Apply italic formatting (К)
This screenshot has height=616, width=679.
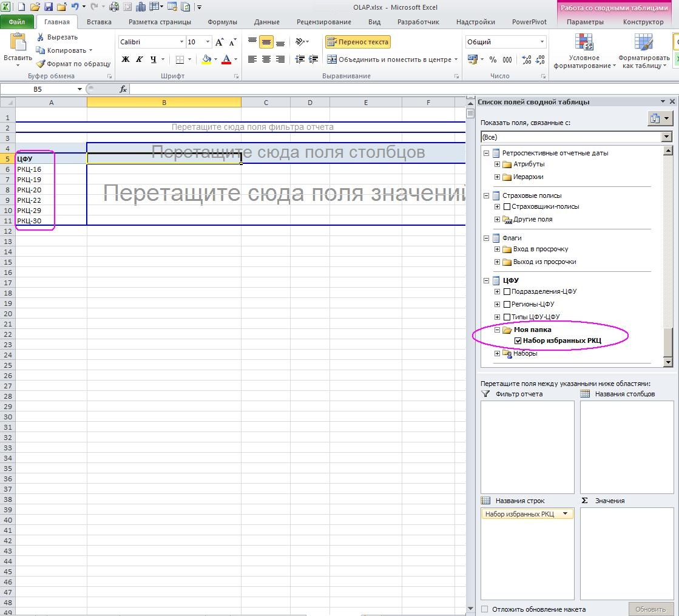pos(140,59)
